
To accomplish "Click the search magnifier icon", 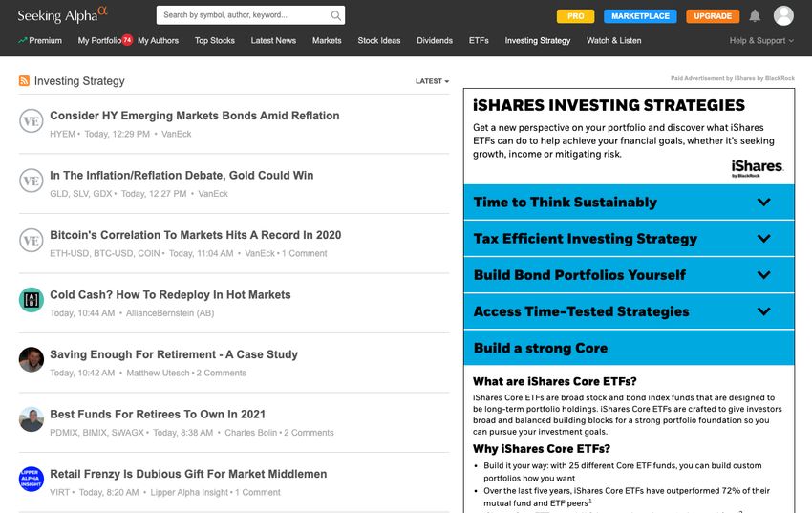I will (x=335, y=15).
